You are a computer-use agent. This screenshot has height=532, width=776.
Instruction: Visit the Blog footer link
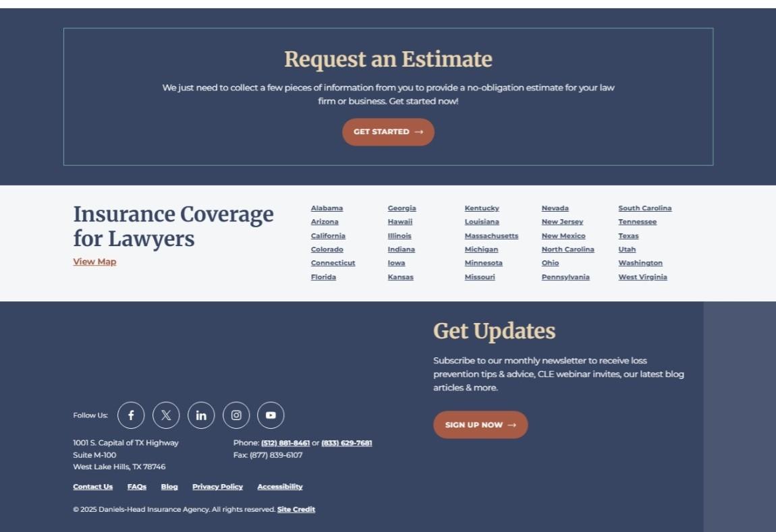tap(169, 487)
